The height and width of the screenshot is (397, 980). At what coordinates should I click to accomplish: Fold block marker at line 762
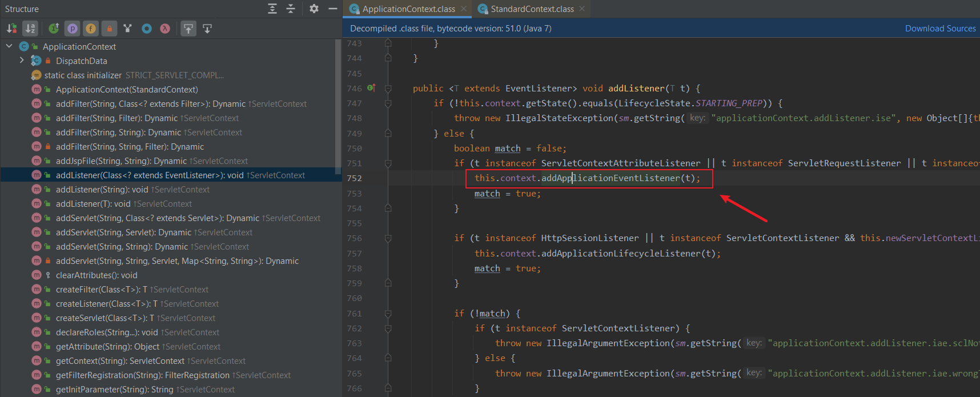click(388, 328)
